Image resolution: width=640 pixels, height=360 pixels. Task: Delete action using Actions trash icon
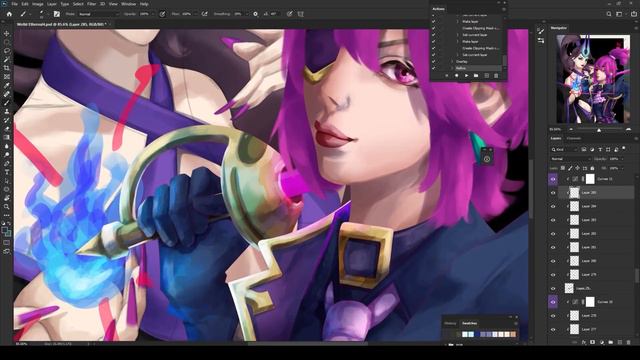496,76
